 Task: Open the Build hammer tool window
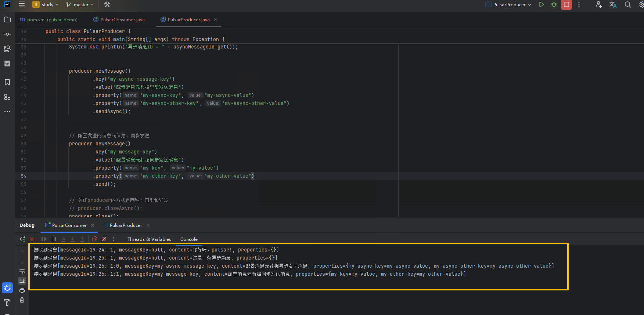[7, 303]
